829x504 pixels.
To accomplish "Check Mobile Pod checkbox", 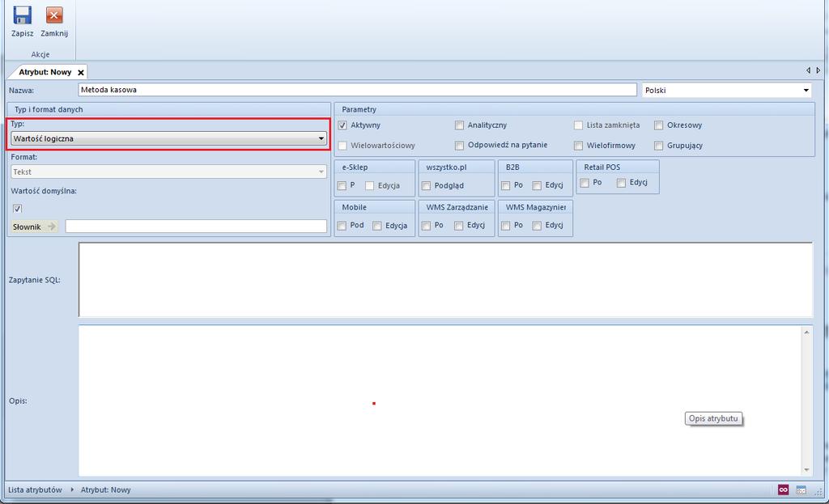I will pos(342,226).
